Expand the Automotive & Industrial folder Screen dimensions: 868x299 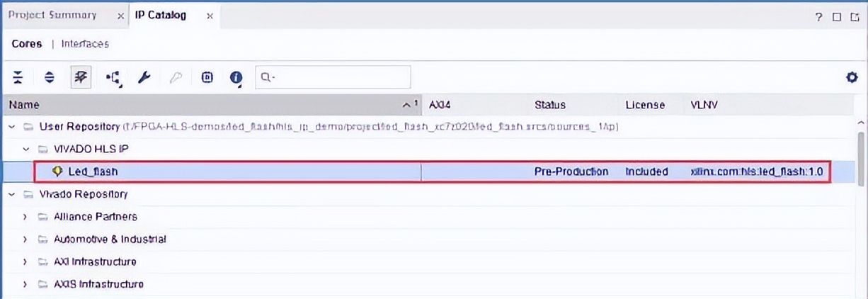pos(25,239)
